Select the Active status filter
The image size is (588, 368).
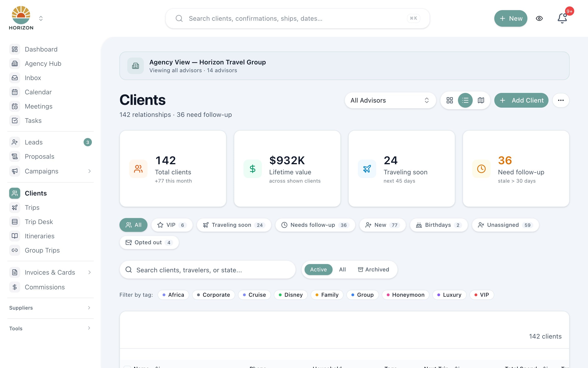(318, 269)
